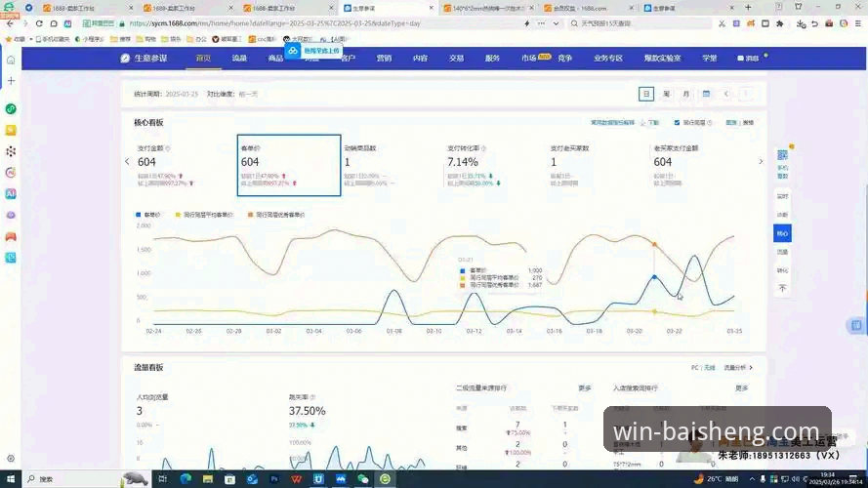
Task: Click the 核心 sidebar anchor button
Action: click(x=782, y=234)
